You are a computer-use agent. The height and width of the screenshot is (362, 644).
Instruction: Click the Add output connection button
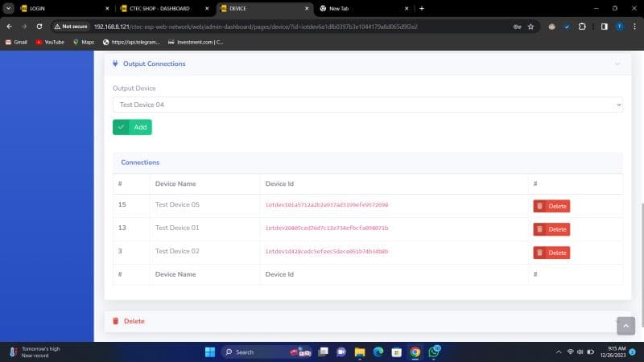pyautogui.click(x=132, y=127)
